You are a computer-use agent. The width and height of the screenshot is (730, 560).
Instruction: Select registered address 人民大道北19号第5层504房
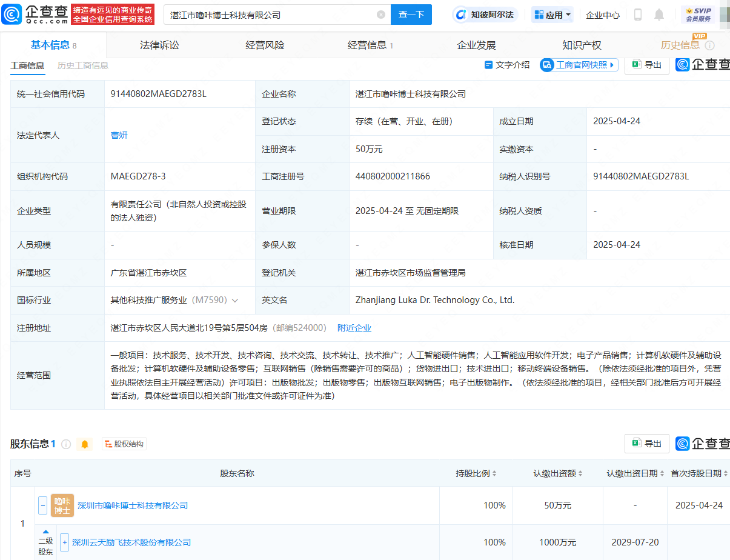point(189,328)
